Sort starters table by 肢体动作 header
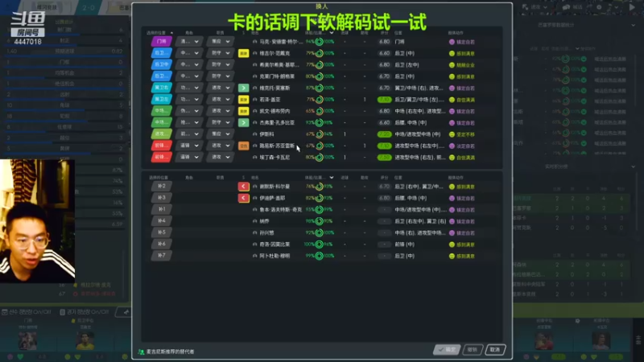 (456, 33)
